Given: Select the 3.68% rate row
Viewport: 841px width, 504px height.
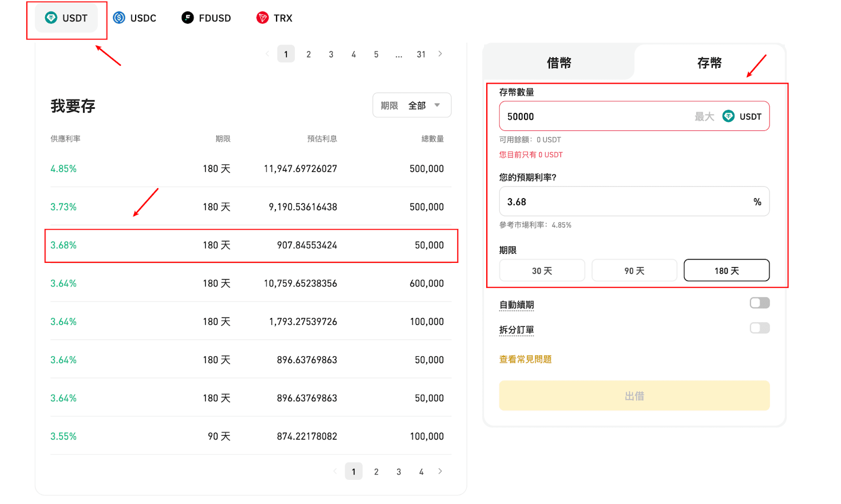Looking at the screenshot, I should [x=251, y=245].
